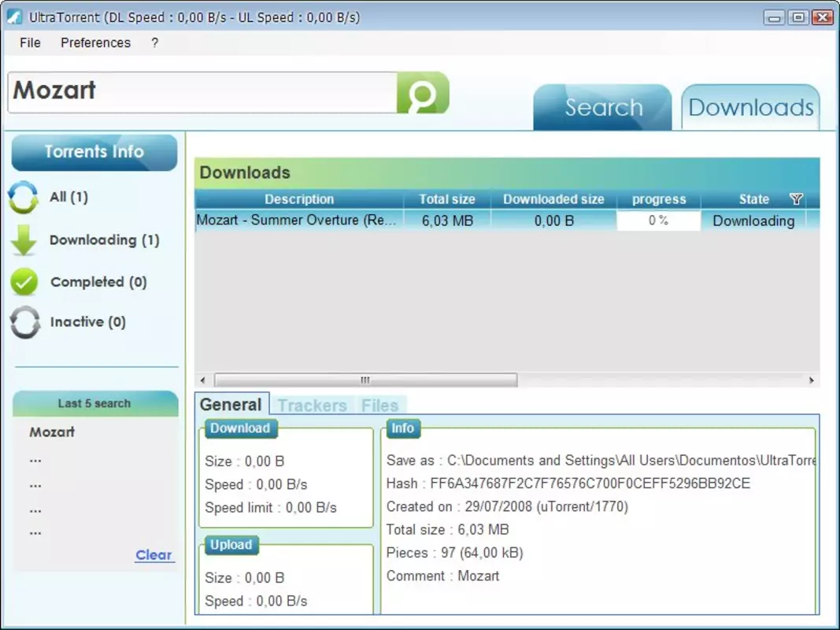
Task: Click the Torrents Info button
Action: point(94,152)
